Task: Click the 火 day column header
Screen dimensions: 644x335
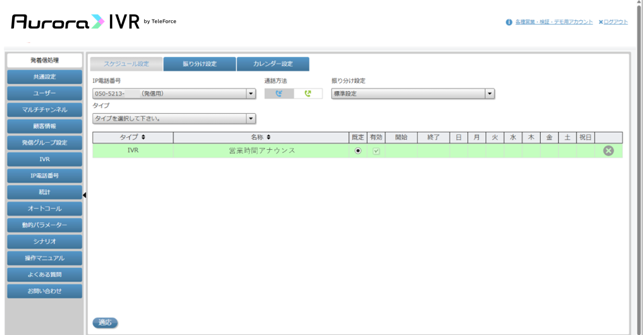Action: click(x=495, y=137)
